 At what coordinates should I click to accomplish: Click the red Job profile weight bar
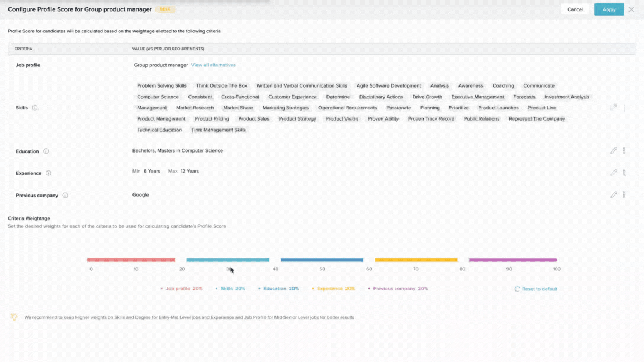[x=131, y=260]
